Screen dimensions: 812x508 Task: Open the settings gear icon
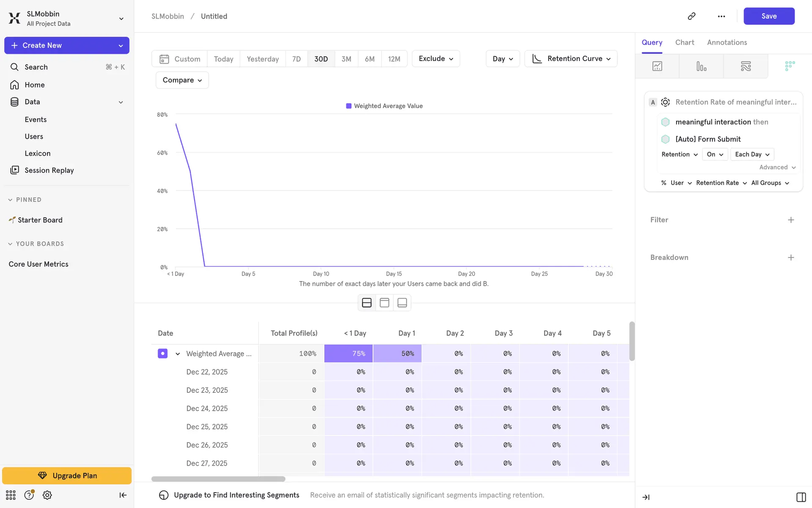(47, 495)
